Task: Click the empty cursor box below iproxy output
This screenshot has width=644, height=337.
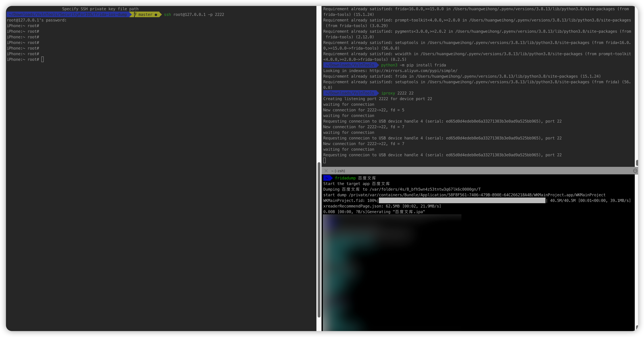Action: coord(324,160)
